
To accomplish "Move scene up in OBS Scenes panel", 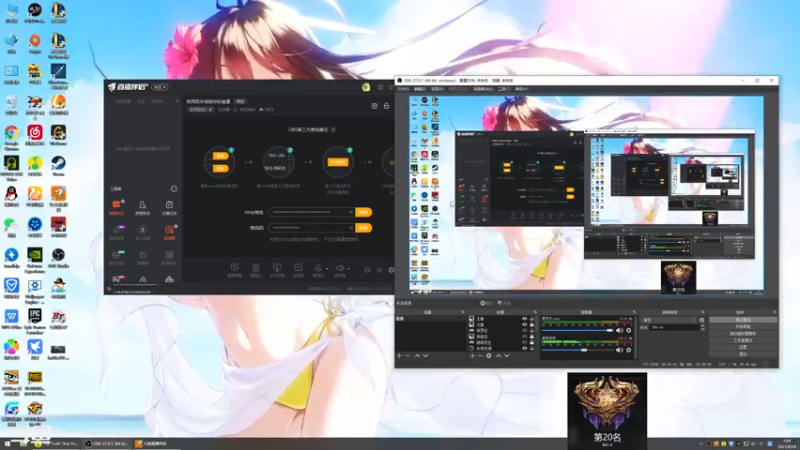I will tap(417, 356).
